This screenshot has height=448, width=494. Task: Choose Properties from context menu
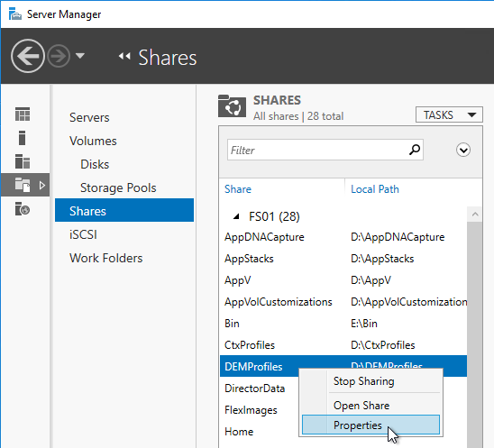[370, 425]
